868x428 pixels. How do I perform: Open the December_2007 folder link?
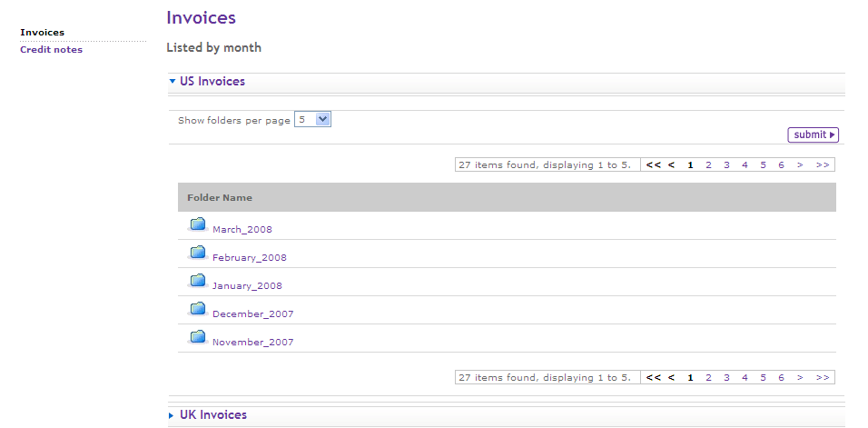coord(253,314)
